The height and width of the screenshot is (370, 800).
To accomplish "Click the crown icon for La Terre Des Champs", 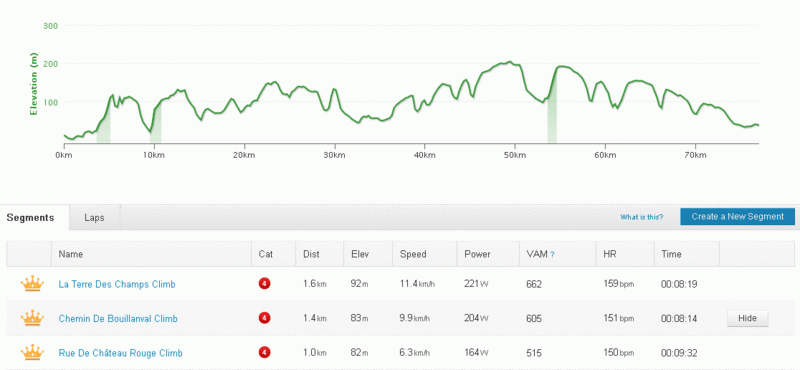I will coord(32,284).
